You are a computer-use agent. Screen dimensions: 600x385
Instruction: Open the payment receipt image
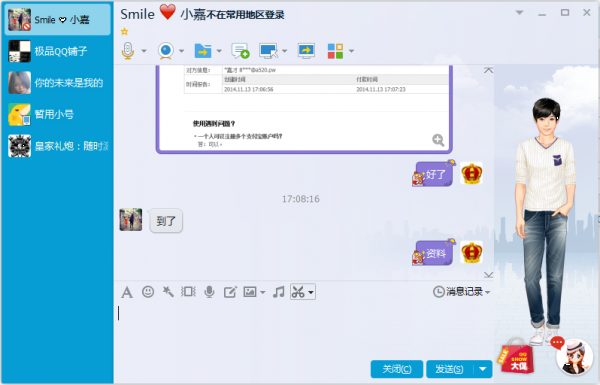click(x=304, y=109)
